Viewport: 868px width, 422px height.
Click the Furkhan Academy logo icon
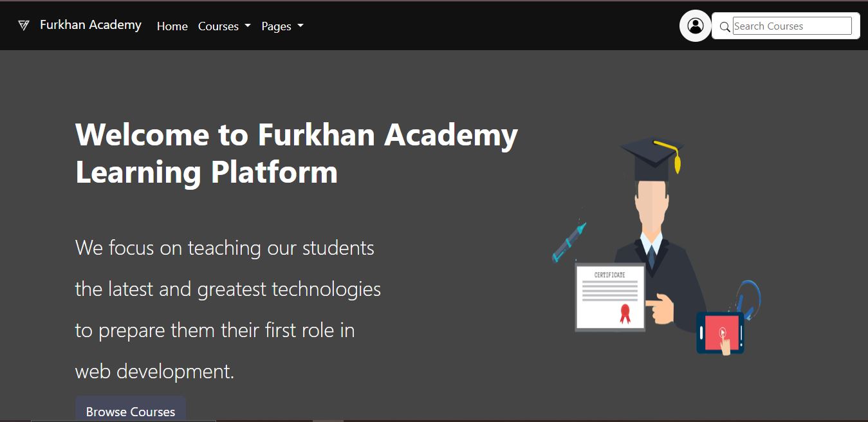coord(24,25)
